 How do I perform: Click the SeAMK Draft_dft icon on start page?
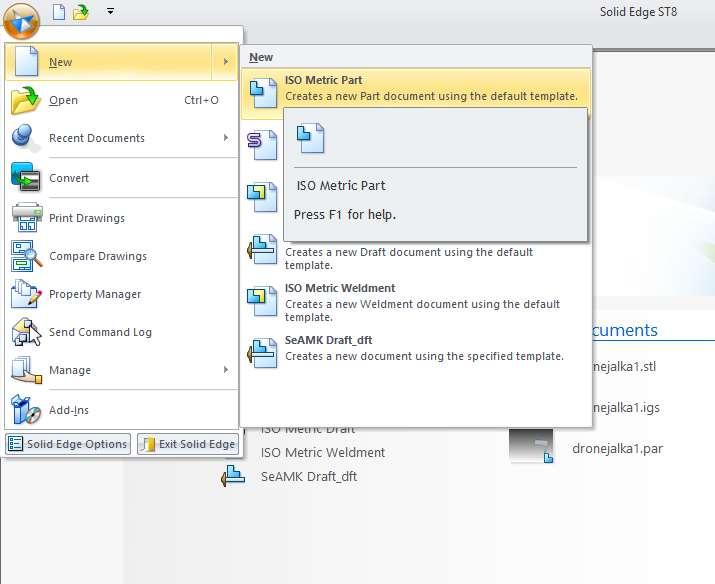click(x=233, y=476)
